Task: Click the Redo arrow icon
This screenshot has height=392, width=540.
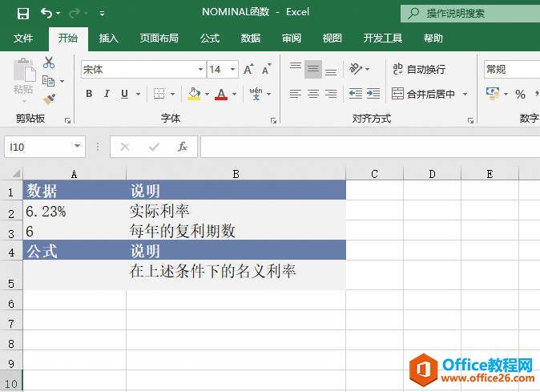Action: click(74, 13)
